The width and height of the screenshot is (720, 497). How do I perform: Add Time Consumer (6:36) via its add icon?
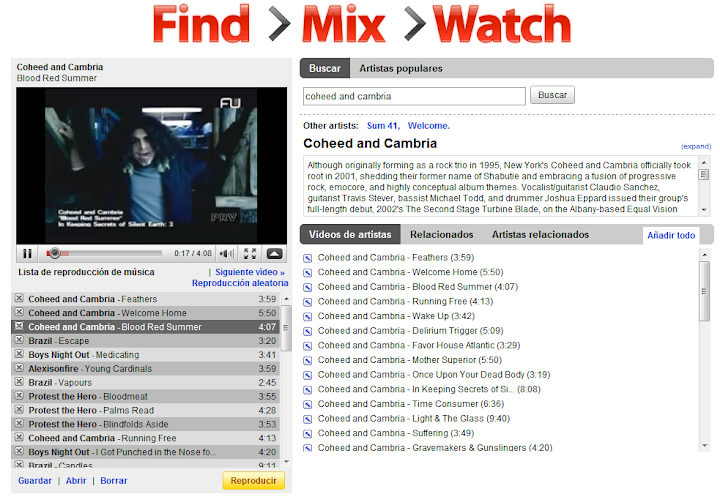[308, 405]
